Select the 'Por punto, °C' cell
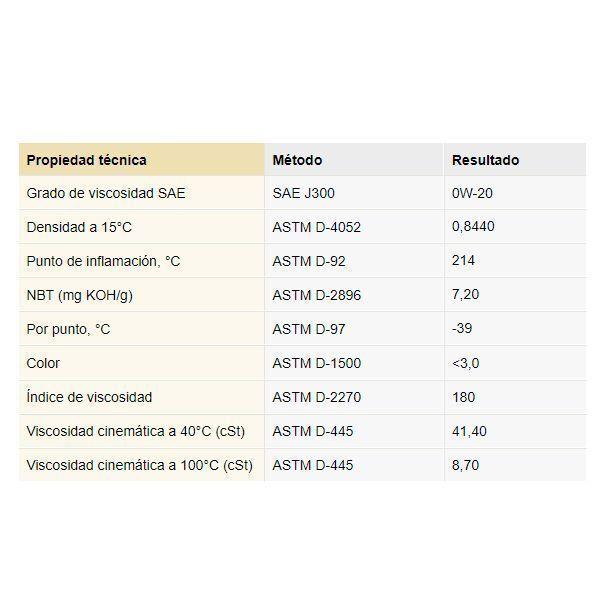Image resolution: width=600 pixels, height=600 pixels. click(142, 329)
